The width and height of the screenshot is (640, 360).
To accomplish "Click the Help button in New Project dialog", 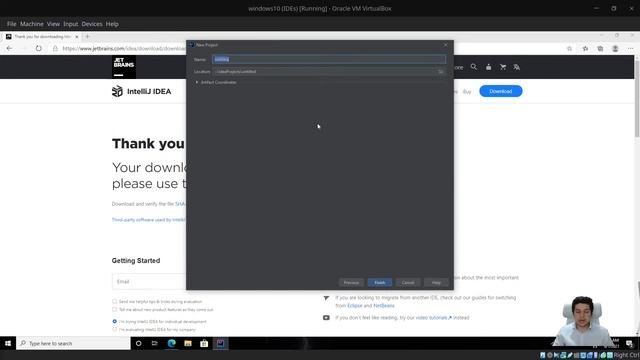I will 436,282.
